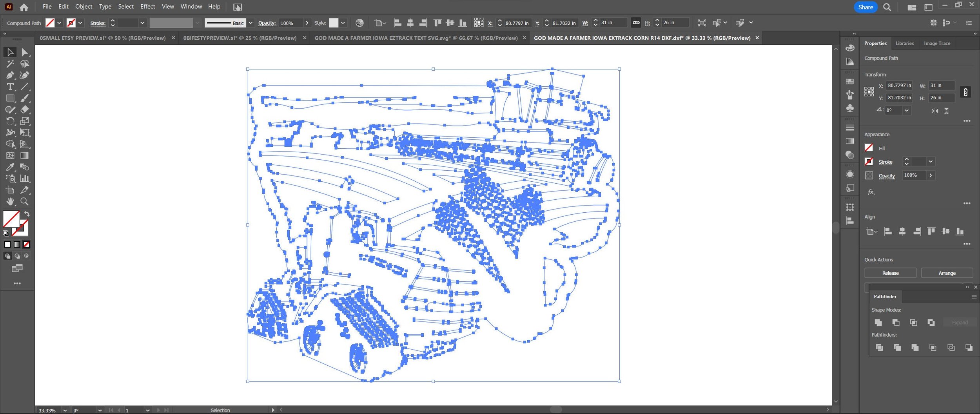The height and width of the screenshot is (414, 980).
Task: Click the Fill box in the Tools panel
Action: pos(11,219)
